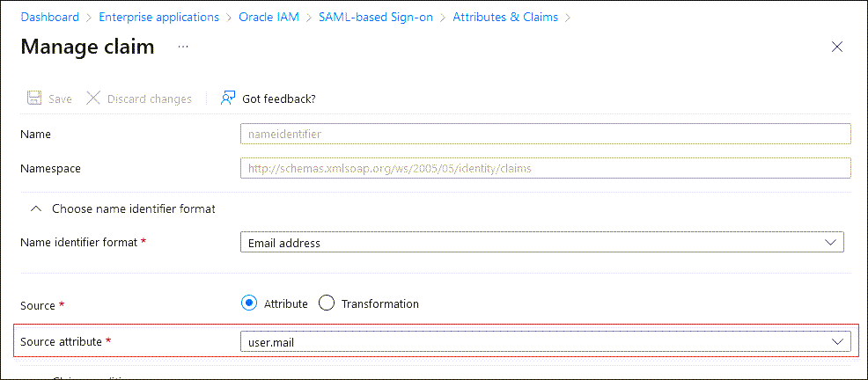Screen dimensions: 868x380
Task: Go back to SAML-based Sign-on breadcrumb
Action: 376,17
